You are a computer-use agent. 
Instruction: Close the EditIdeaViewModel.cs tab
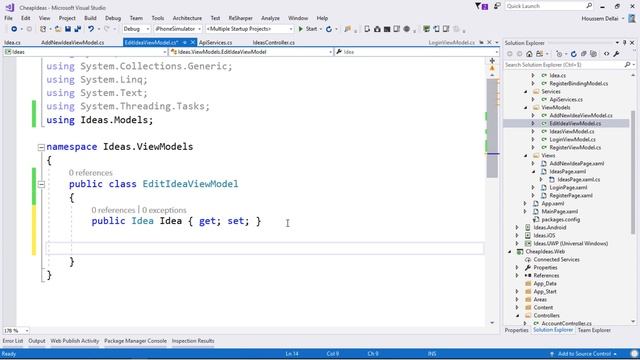coord(193,42)
